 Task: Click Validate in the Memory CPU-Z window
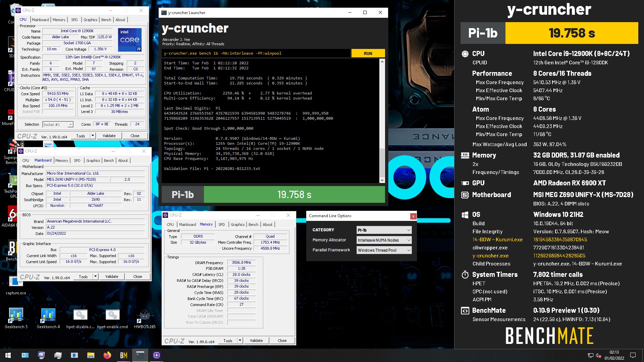tap(256, 341)
